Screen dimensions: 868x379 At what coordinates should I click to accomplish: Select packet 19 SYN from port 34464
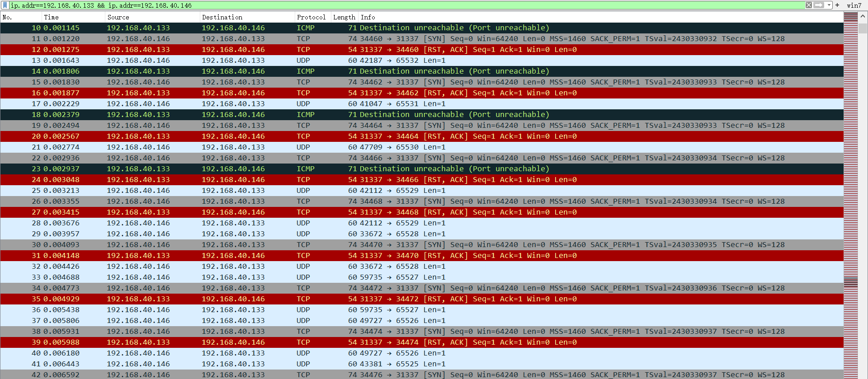422,126
